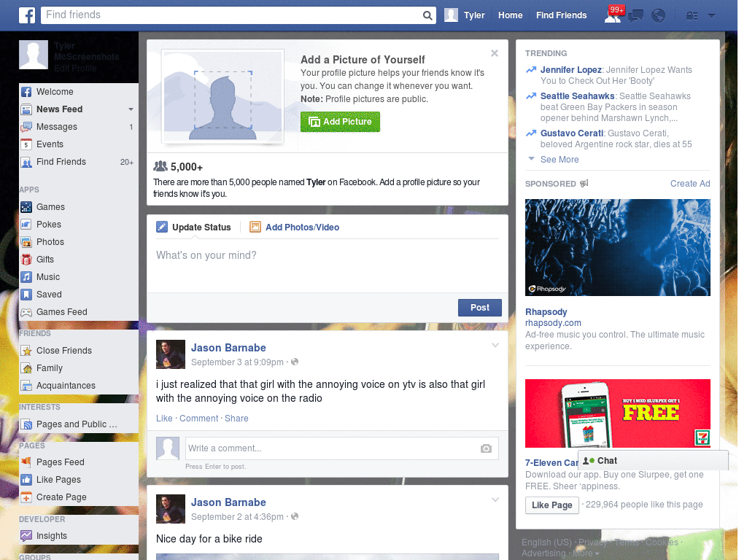This screenshot has height=560, width=747.
Task: Click Like on the ytv post
Action: [164, 418]
